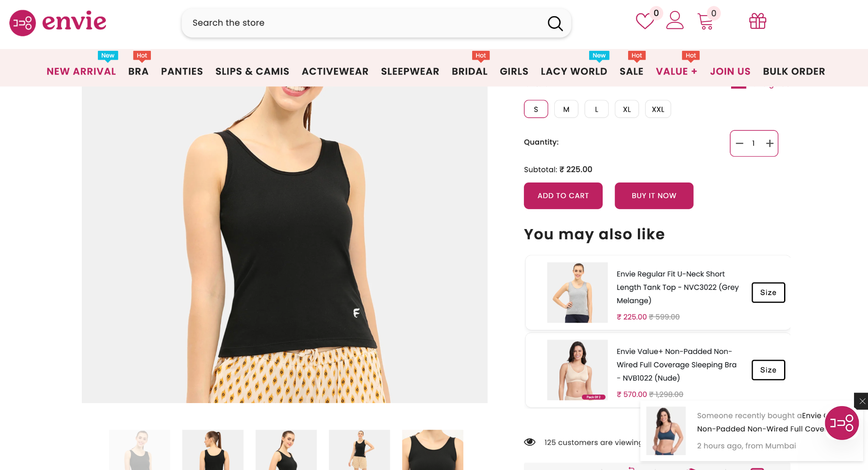Go to the envie home logo

tap(58, 22)
